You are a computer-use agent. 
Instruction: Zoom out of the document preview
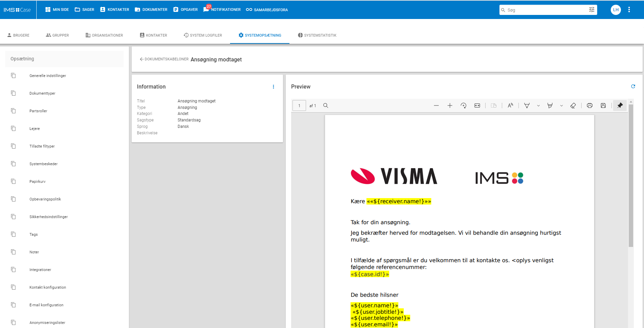tap(436, 105)
